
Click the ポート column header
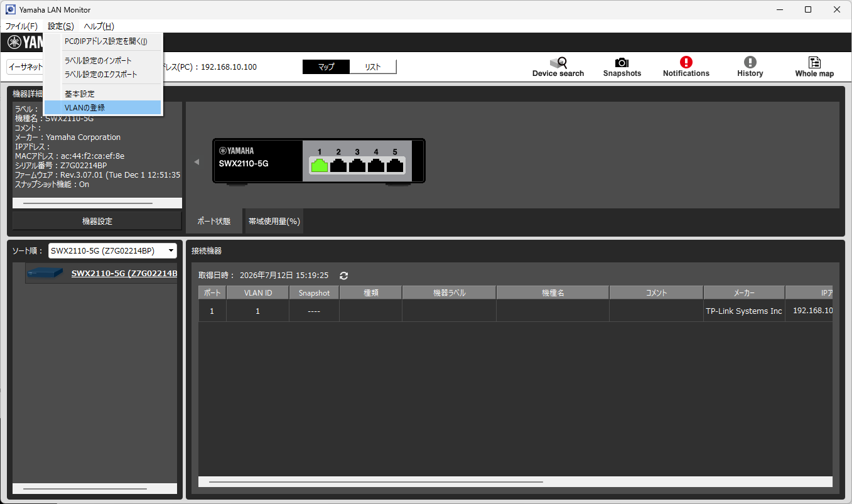tap(213, 293)
